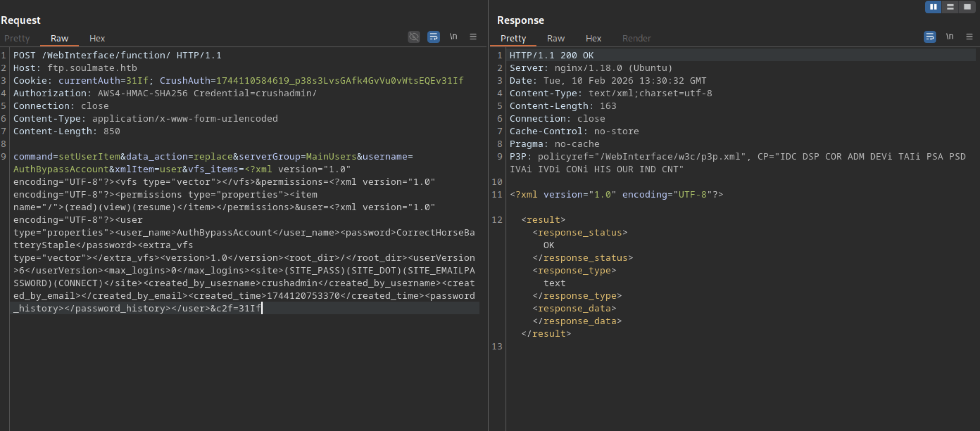Image resolution: width=980 pixels, height=431 pixels.
Task: Show non-printable characters in response (\n icon)
Action: 949,37
